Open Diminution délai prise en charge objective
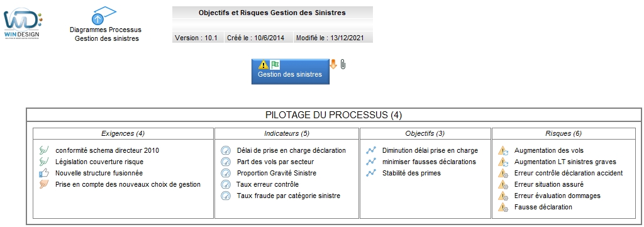 430,150
